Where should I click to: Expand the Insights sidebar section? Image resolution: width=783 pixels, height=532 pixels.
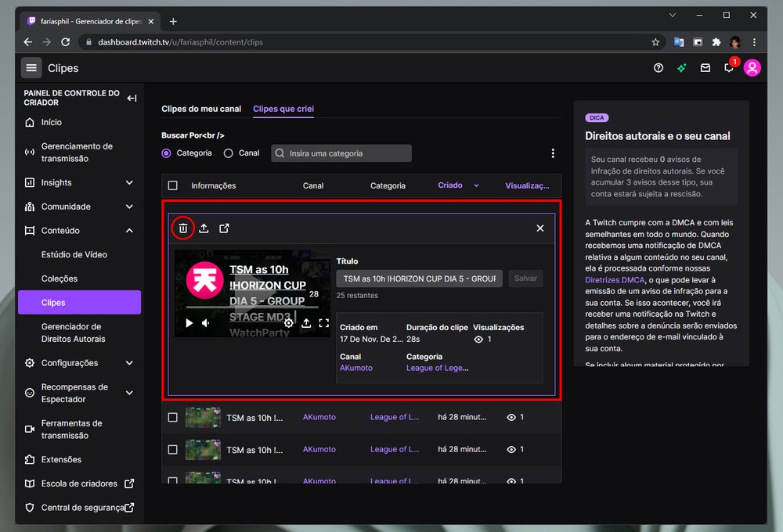pyautogui.click(x=129, y=183)
